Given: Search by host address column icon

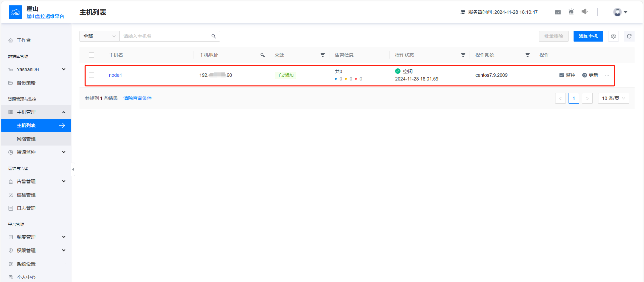Looking at the screenshot, I should pyautogui.click(x=263, y=55).
